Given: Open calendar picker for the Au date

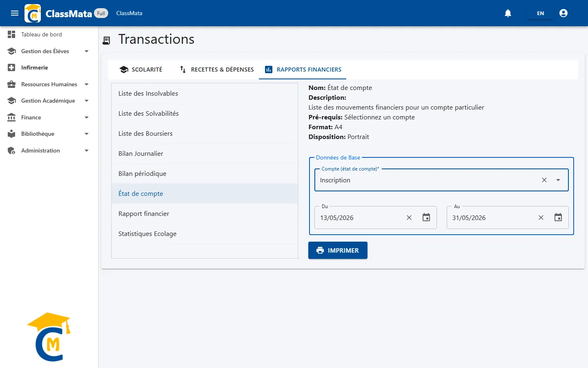Looking at the screenshot, I should click(x=558, y=218).
